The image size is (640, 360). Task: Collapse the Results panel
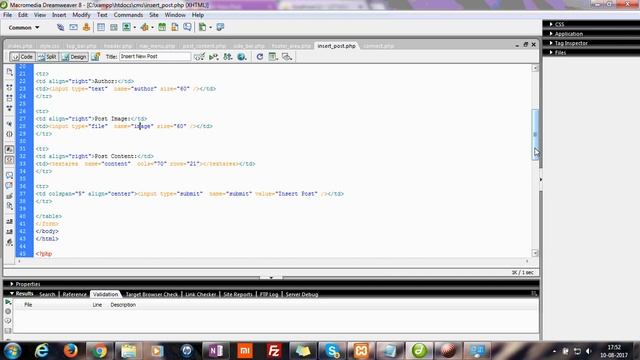click(12, 293)
